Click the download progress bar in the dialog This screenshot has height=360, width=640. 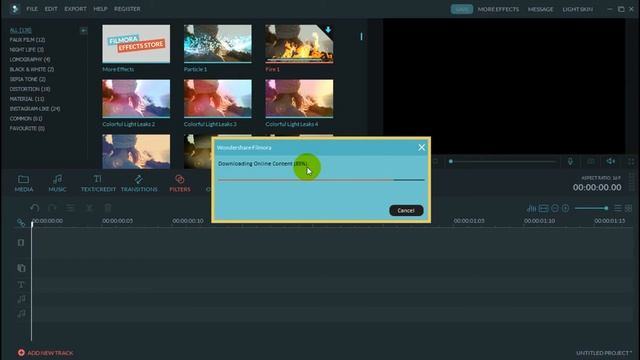click(321, 180)
